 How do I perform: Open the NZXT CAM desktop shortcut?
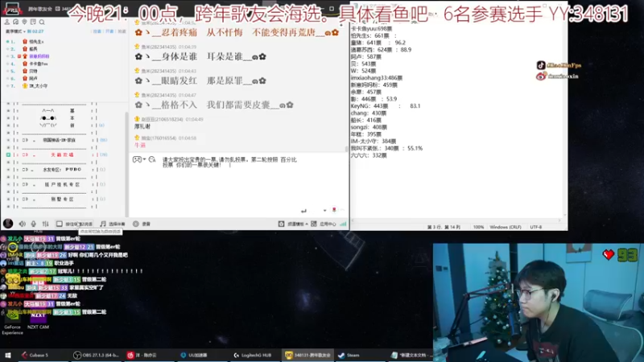[38, 320]
